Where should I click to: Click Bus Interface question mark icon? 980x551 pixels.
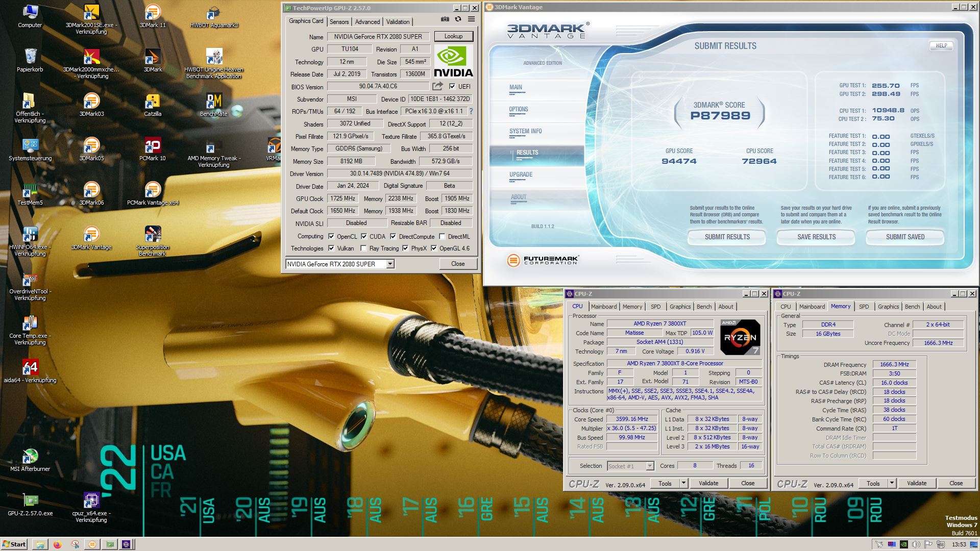[x=471, y=111]
